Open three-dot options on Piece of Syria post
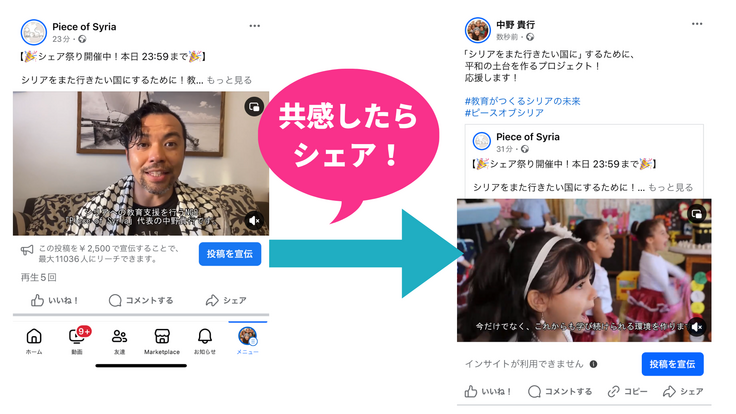 click(x=255, y=26)
